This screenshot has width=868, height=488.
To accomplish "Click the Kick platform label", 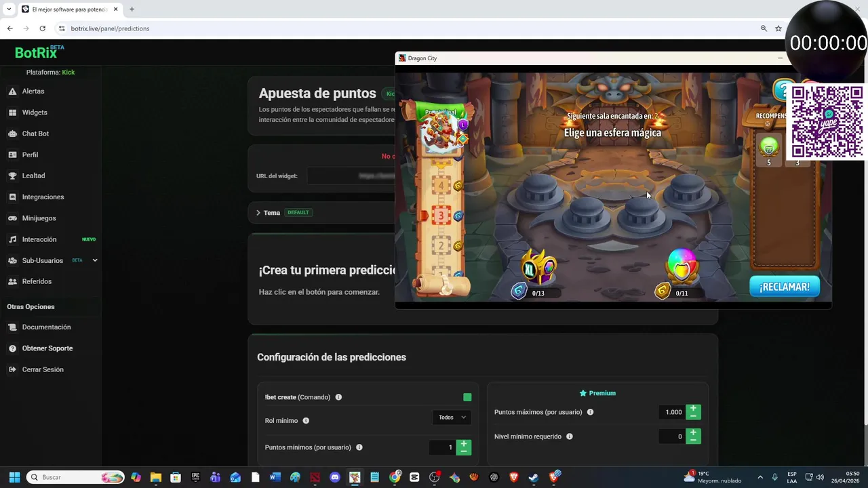I will [x=68, y=73].
